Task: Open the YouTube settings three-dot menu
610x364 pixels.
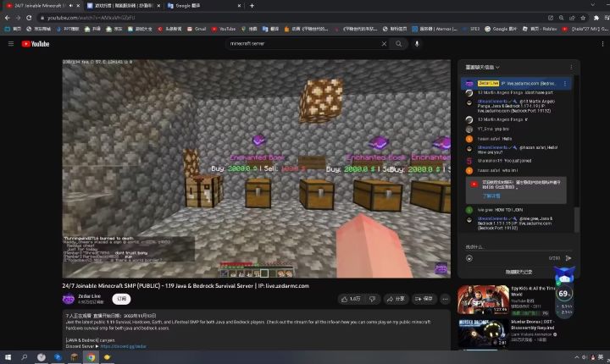Action: pyautogui.click(x=602, y=44)
